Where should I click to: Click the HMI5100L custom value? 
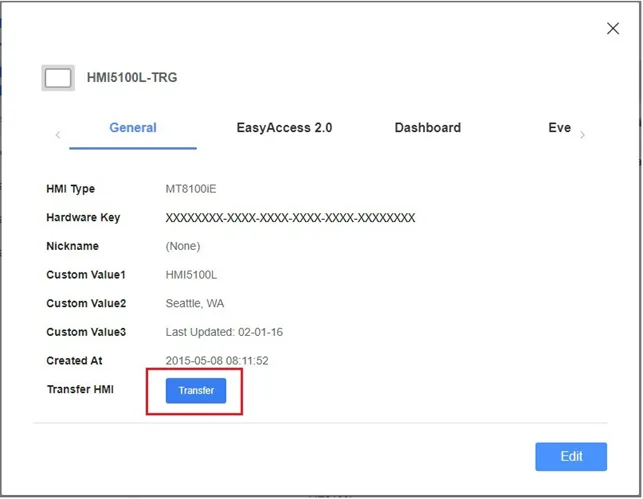(x=191, y=275)
